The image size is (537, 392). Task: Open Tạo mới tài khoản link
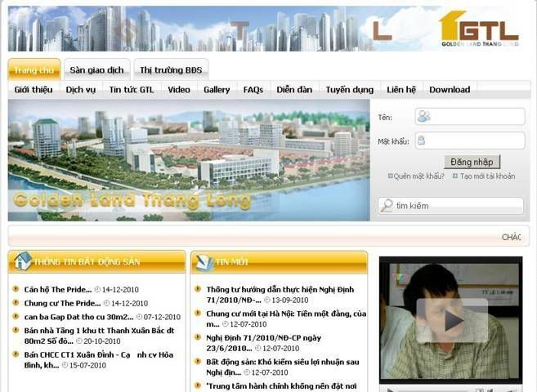click(x=487, y=176)
